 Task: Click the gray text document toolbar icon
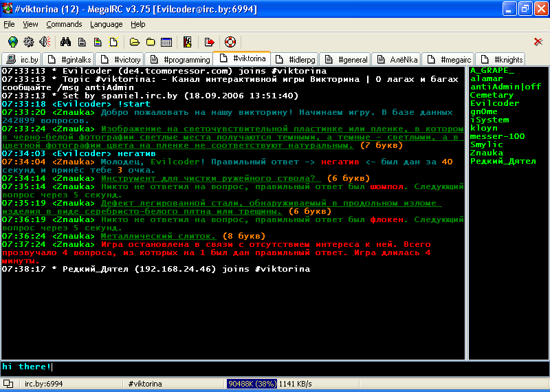[82, 42]
